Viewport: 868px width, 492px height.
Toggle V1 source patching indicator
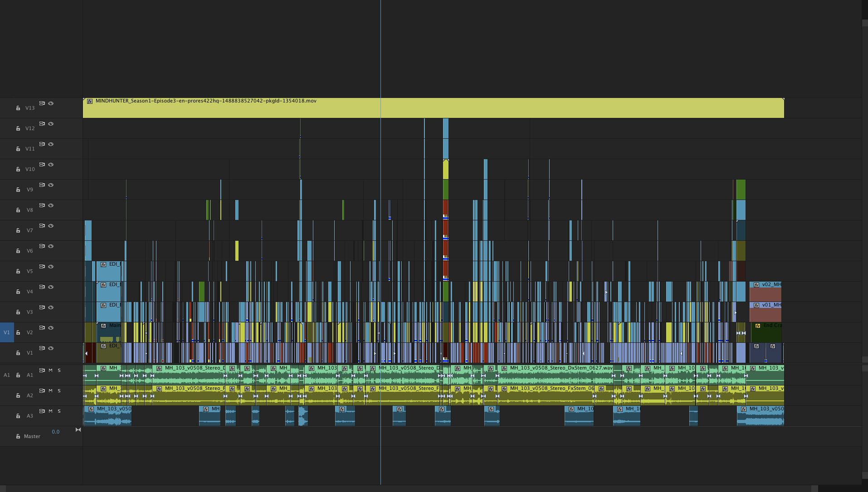[7, 332]
